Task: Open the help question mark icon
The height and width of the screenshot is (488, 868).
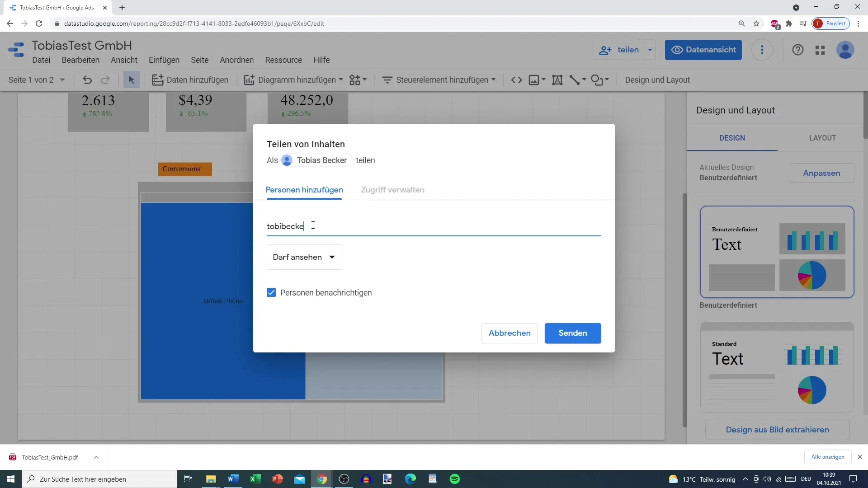Action: pos(798,50)
